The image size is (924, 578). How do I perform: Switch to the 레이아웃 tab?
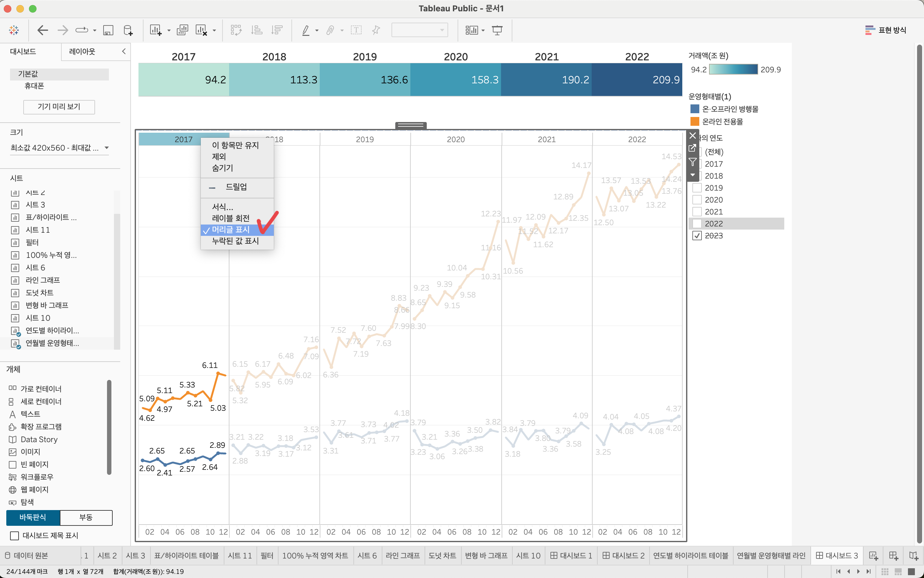tap(82, 52)
